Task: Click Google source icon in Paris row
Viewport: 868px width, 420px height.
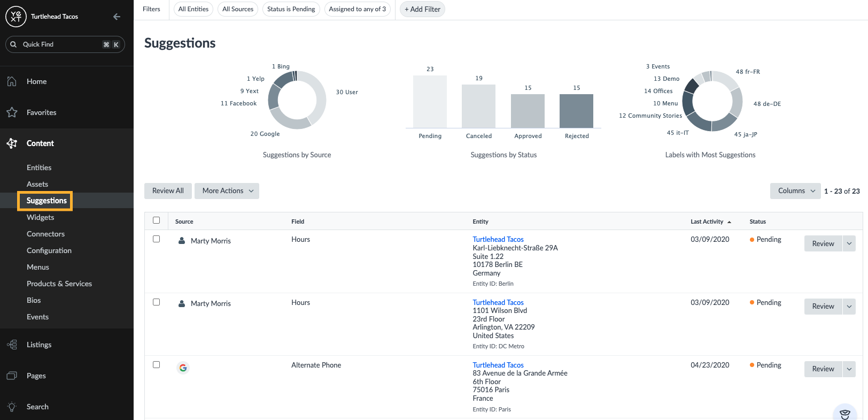Action: coord(183,368)
